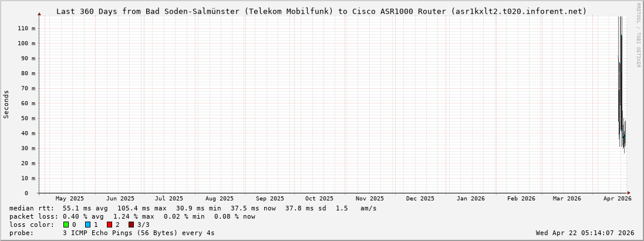Click the green loss color swatch for 0
The width and height of the screenshot is (644, 241).
66,225
